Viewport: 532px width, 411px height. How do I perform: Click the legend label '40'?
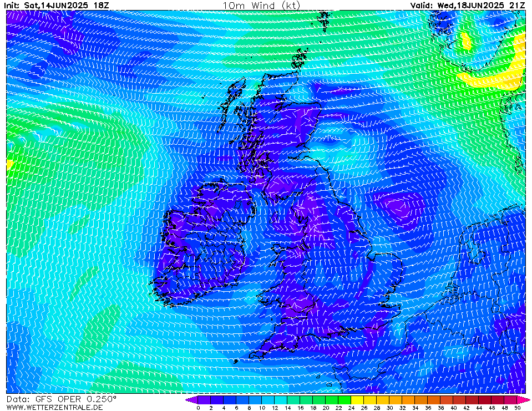click(x=454, y=408)
